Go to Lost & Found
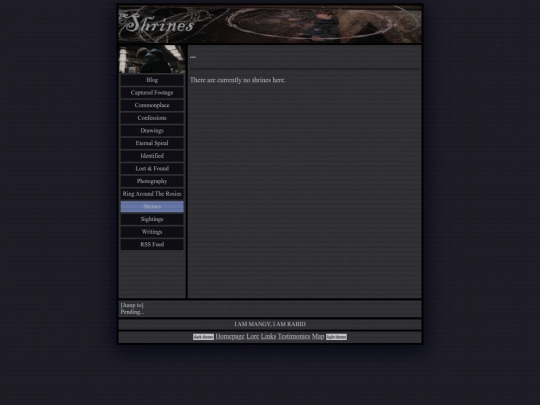This screenshot has height=405, width=540. coord(152,169)
